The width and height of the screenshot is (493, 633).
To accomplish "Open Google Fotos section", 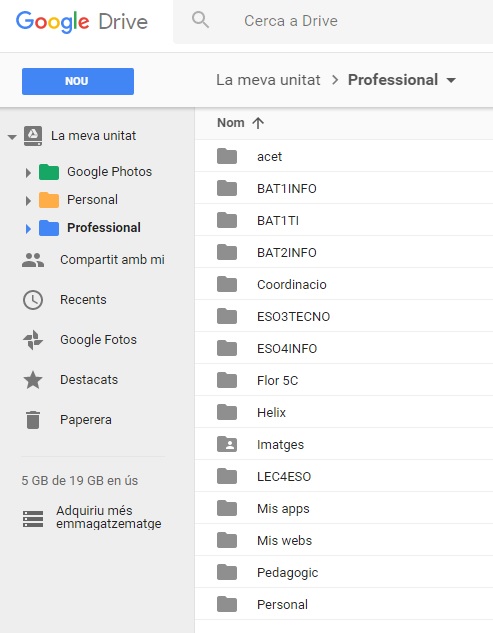I will pos(99,340).
